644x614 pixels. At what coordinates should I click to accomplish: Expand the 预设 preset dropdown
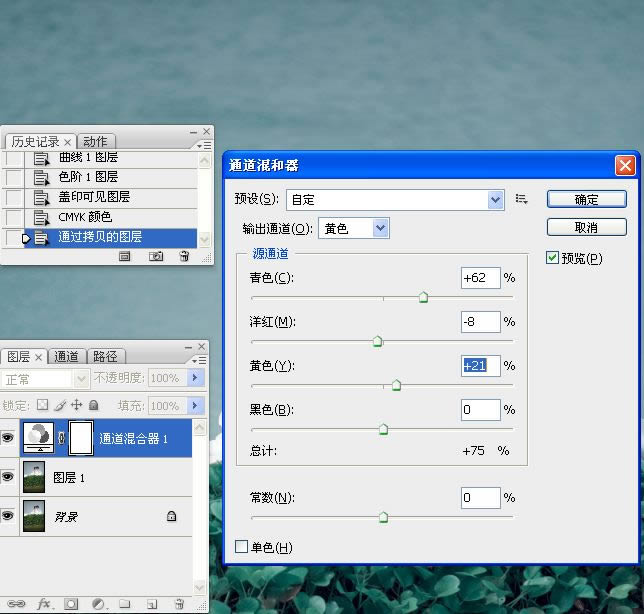(x=496, y=199)
